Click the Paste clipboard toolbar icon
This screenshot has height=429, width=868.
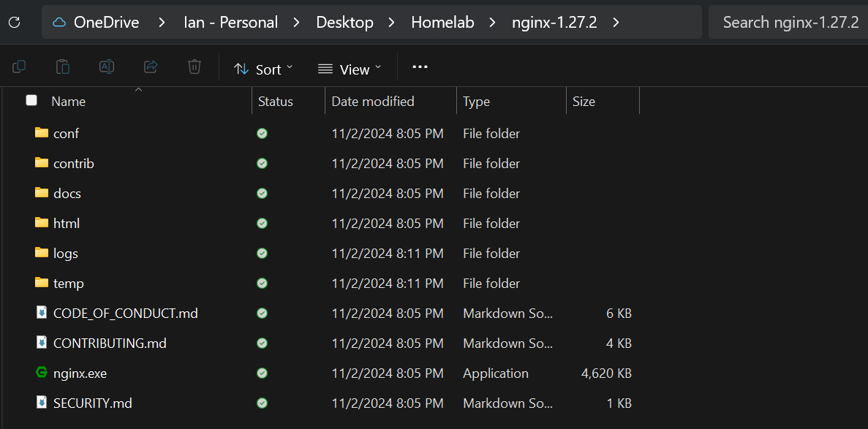pyautogui.click(x=63, y=67)
